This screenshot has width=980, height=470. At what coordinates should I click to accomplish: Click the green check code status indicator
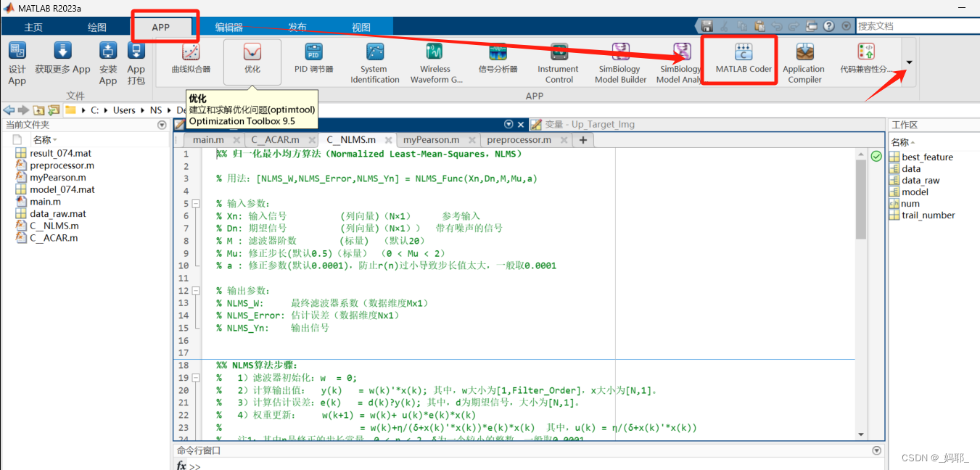876,156
